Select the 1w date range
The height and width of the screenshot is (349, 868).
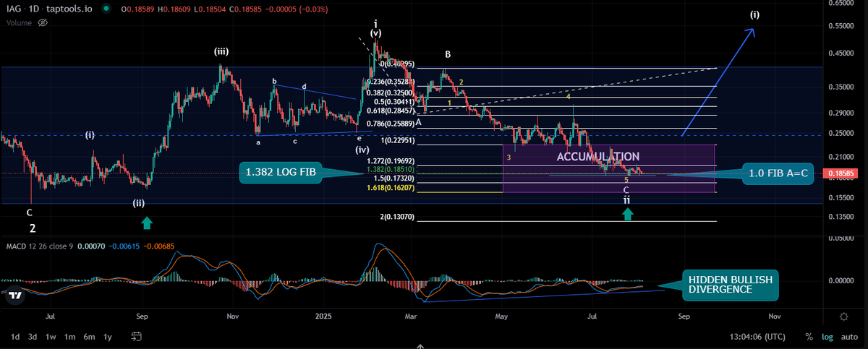(51, 337)
